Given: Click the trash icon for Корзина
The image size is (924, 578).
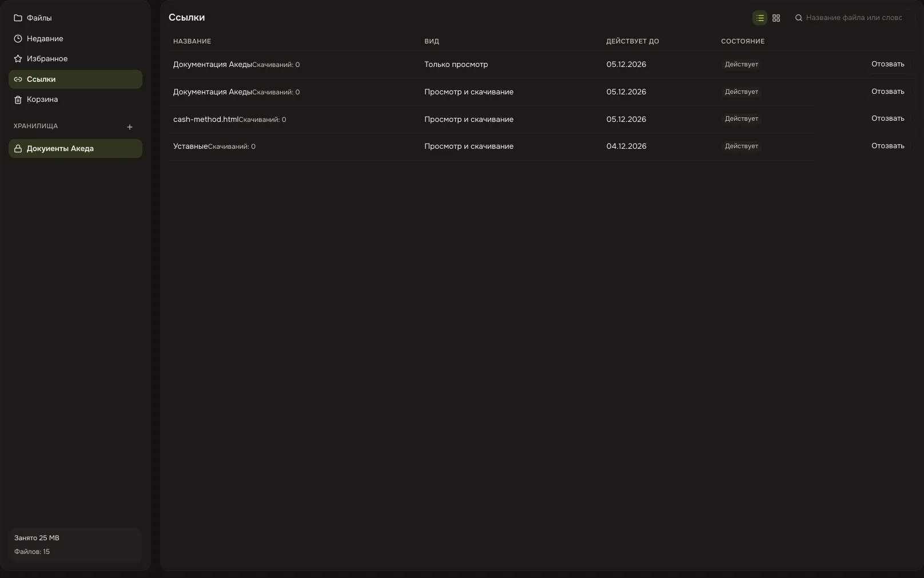Looking at the screenshot, I should [18, 100].
